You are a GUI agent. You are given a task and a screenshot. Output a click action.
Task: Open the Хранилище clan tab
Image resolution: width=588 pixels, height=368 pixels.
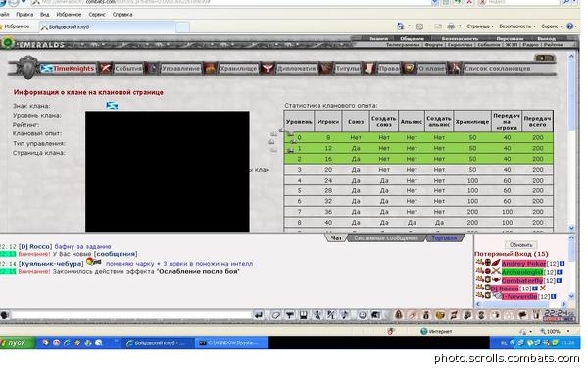[x=238, y=69]
